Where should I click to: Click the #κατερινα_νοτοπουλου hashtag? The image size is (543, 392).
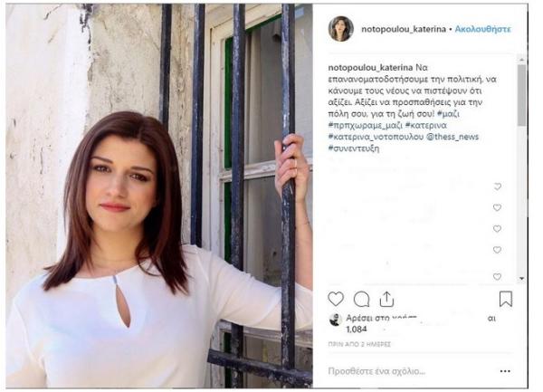pos(376,137)
